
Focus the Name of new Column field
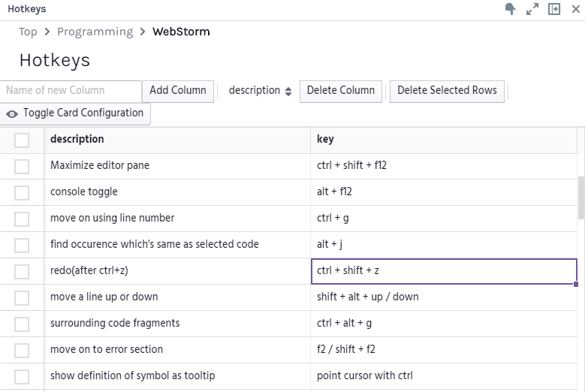(x=71, y=91)
